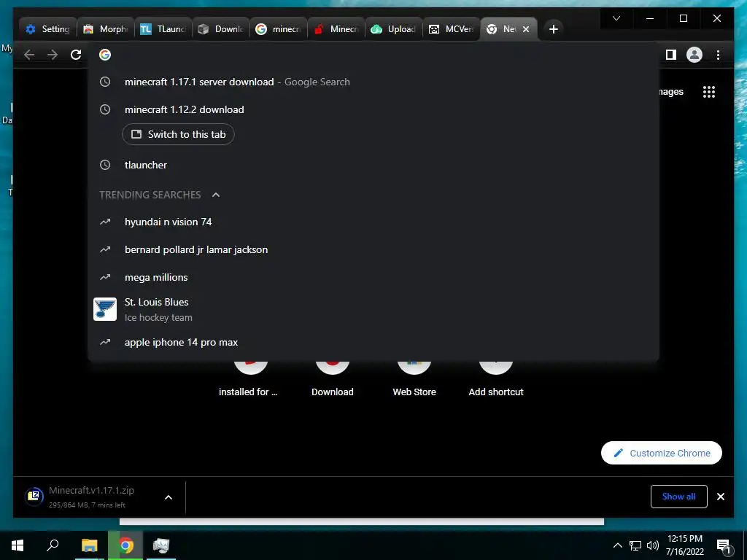Select 'bernard pollard jr lamar jackson' suggestion
The width and height of the screenshot is (747, 560).
click(373, 249)
